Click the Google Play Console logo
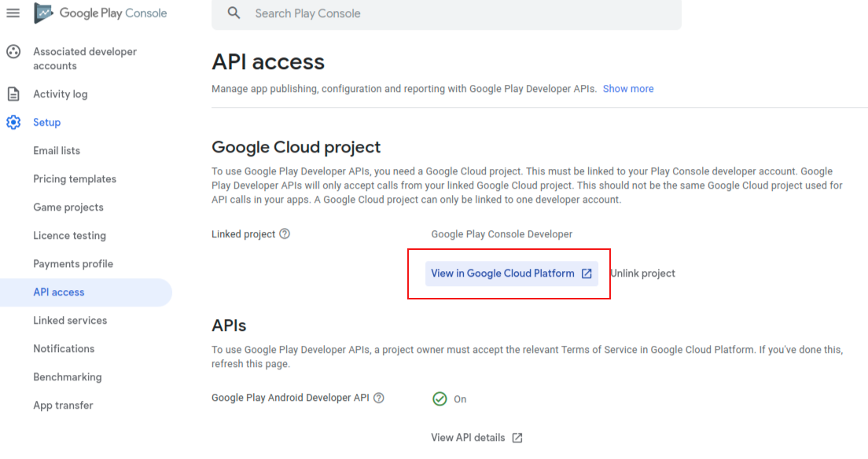Screen dimensions: 868x459 100,13
